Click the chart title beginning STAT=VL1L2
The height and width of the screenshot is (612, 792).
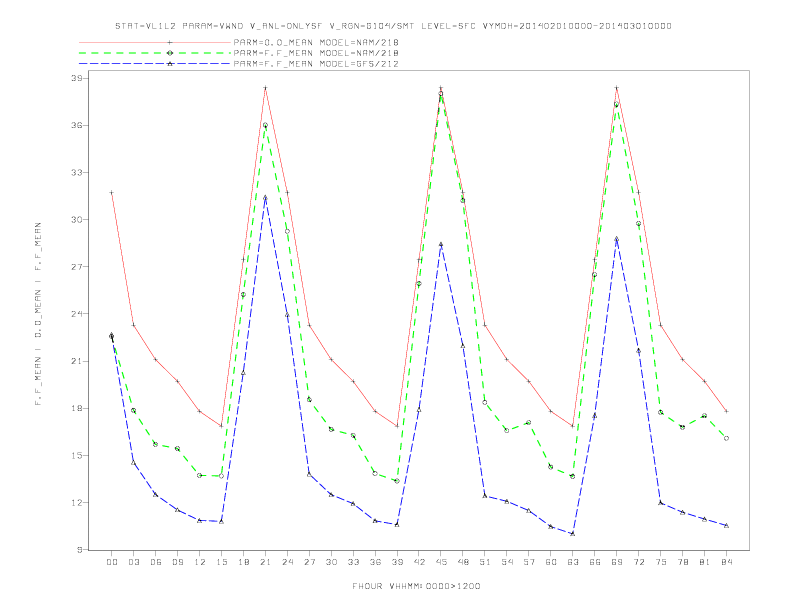pyautogui.click(x=393, y=26)
